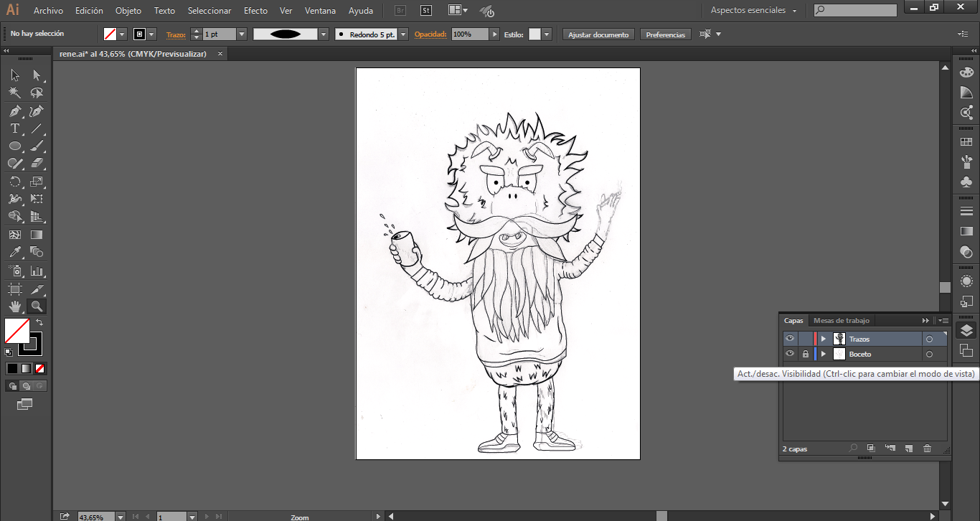Image resolution: width=980 pixels, height=521 pixels.
Task: Click the Ajustar documento button
Action: (x=598, y=34)
